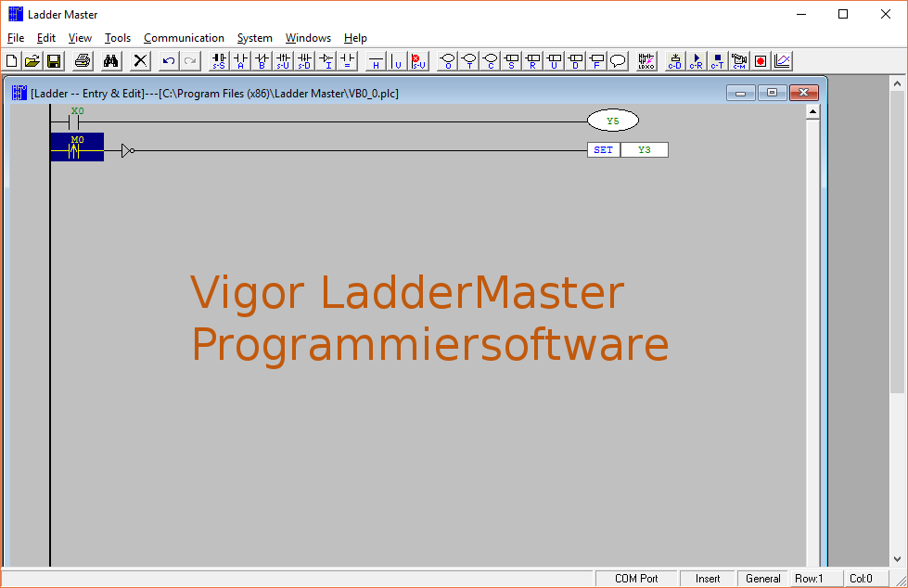Select the s-S contact tool

(219, 61)
